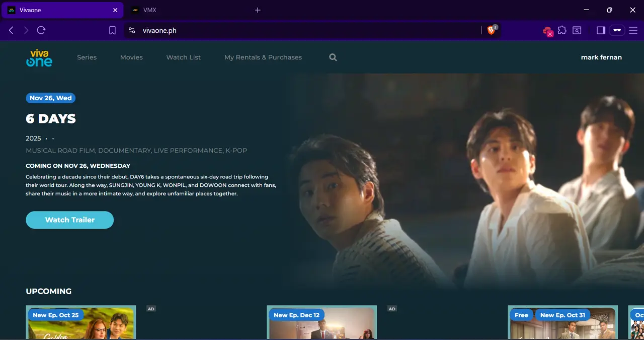Open My Rentals & Purchases
The image size is (644, 340).
pyautogui.click(x=263, y=57)
